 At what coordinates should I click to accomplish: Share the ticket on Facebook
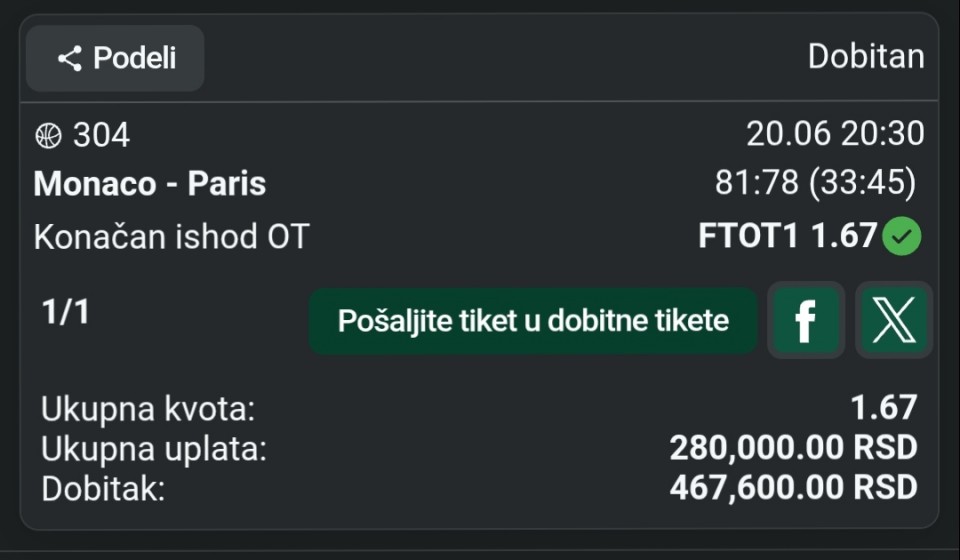[806, 320]
